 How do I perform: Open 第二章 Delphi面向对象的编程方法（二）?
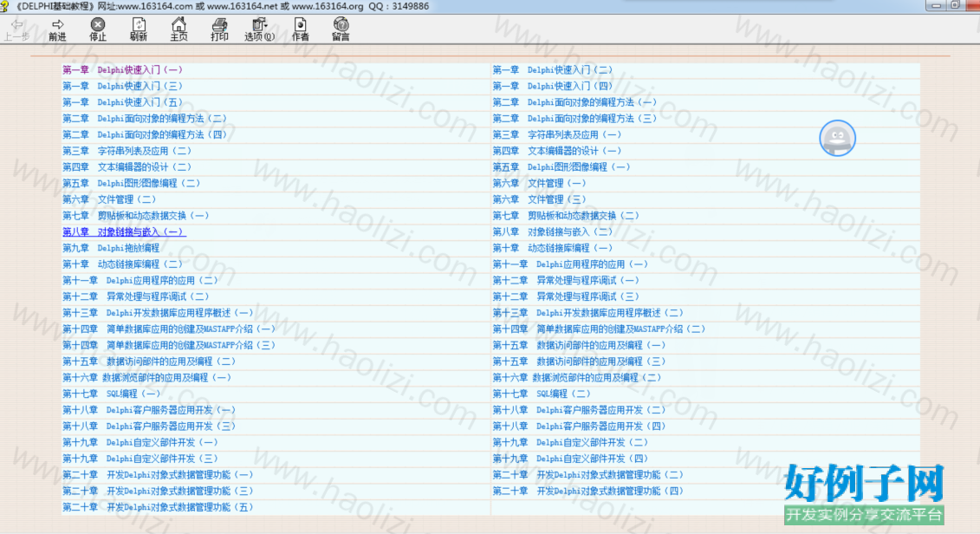coord(145,119)
